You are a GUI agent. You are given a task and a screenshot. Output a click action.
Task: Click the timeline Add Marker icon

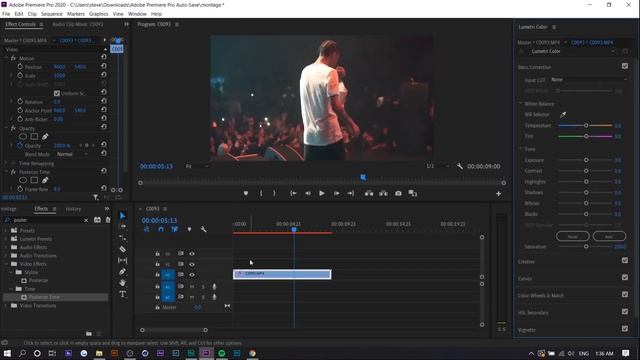pos(189,229)
